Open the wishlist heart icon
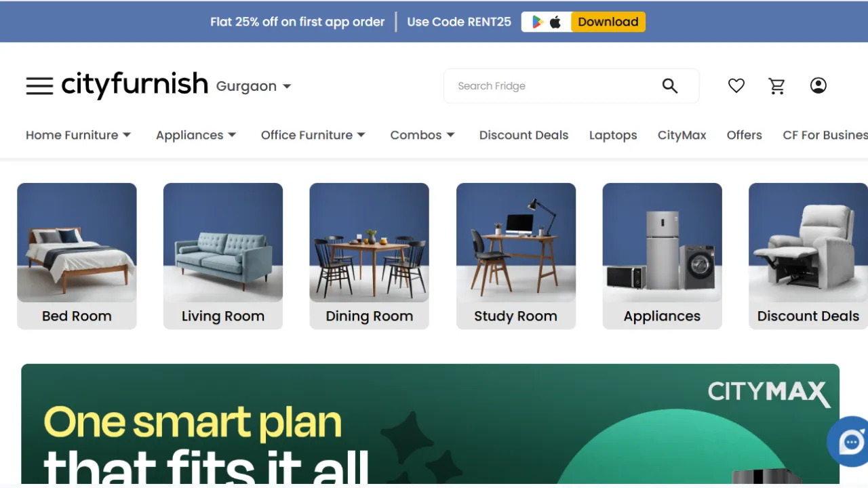The height and width of the screenshot is (488, 868). click(x=736, y=86)
